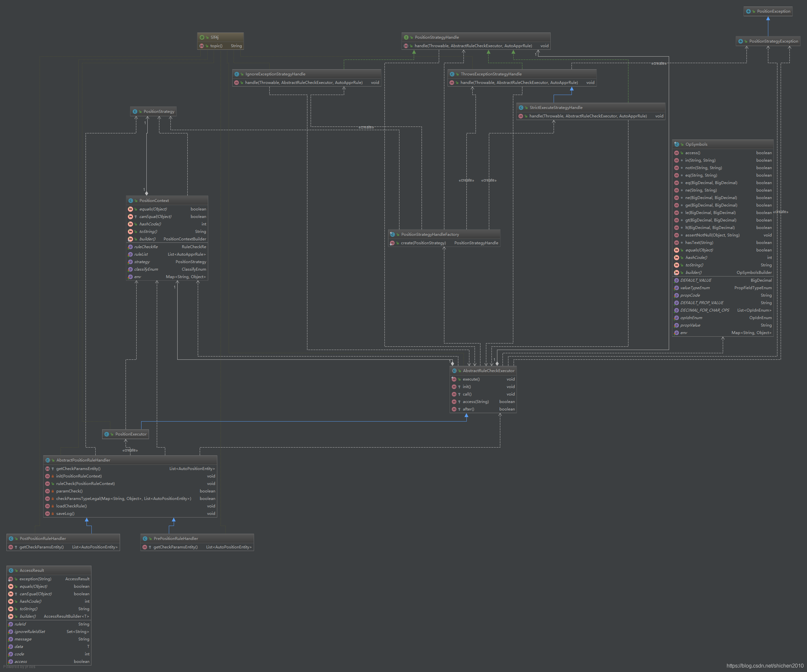
Task: Click the create(PositionStrategy) method row
Action: (x=423, y=243)
